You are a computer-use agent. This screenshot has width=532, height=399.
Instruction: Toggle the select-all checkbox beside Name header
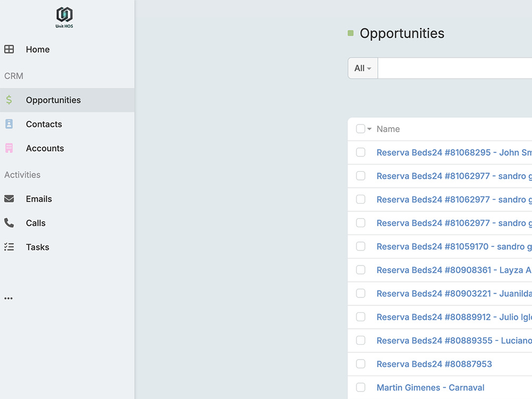(361, 129)
